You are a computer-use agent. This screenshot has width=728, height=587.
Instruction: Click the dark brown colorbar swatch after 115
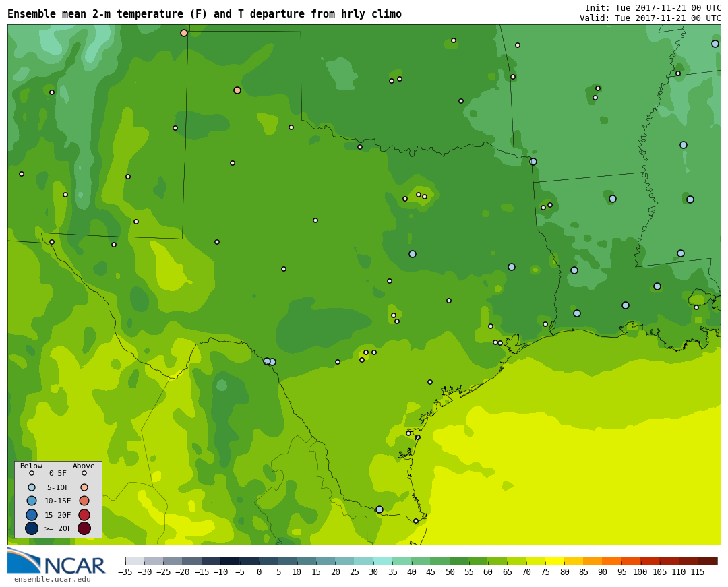pyautogui.click(x=708, y=561)
